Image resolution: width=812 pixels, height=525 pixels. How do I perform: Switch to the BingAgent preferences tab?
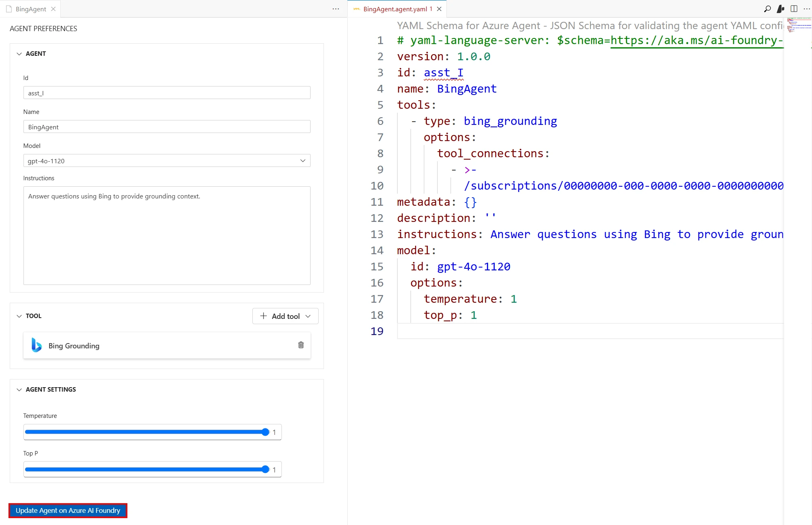pyautogui.click(x=30, y=8)
